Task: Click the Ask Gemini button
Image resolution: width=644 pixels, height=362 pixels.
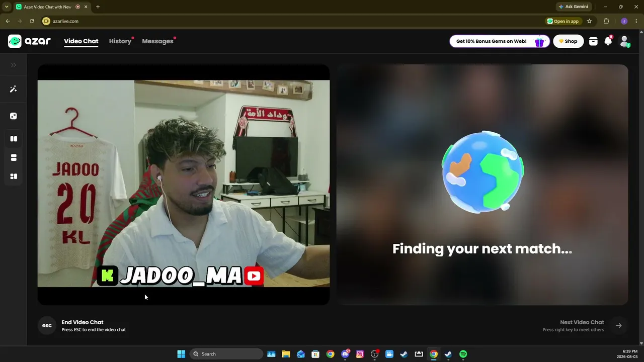Action: (x=573, y=7)
